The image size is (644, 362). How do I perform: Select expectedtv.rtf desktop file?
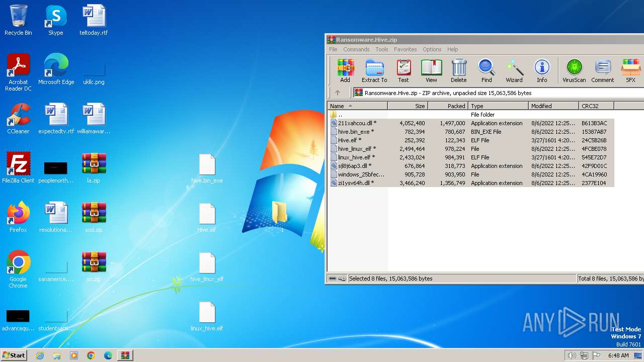(56, 119)
